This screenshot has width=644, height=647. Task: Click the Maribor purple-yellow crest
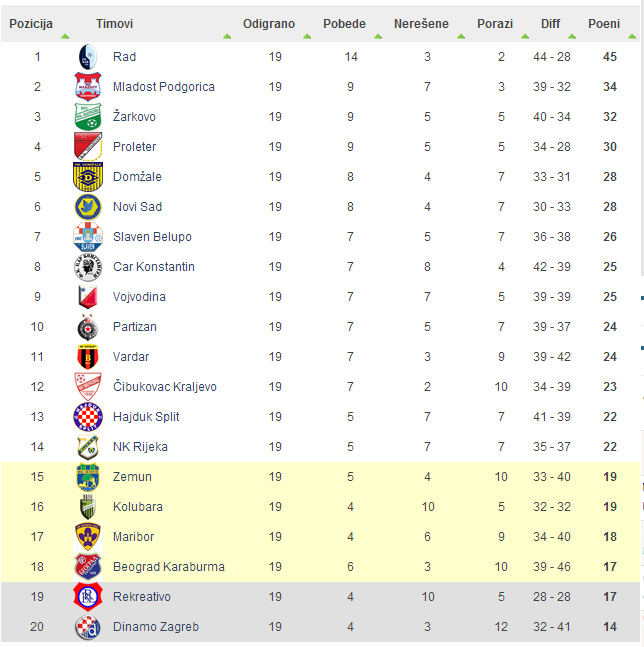coord(88,536)
